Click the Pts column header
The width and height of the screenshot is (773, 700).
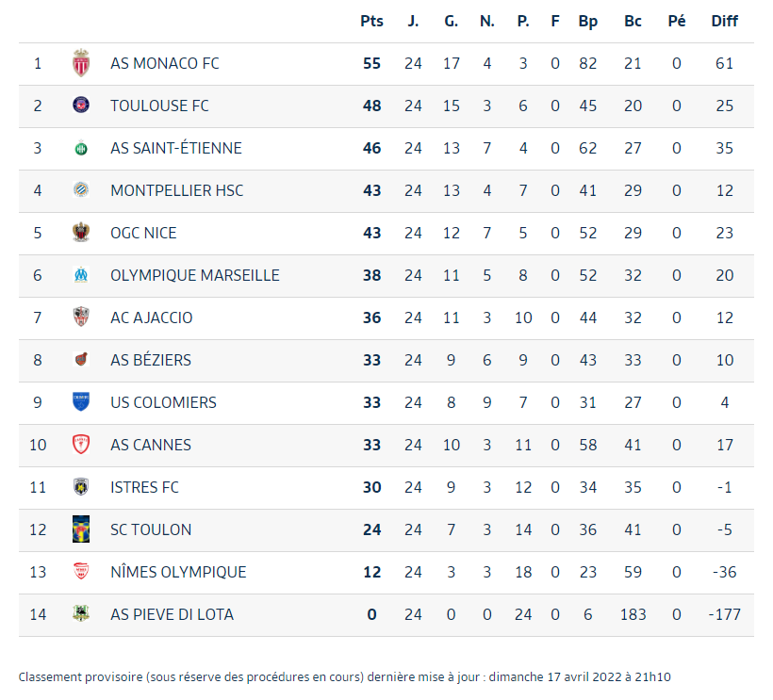point(371,21)
